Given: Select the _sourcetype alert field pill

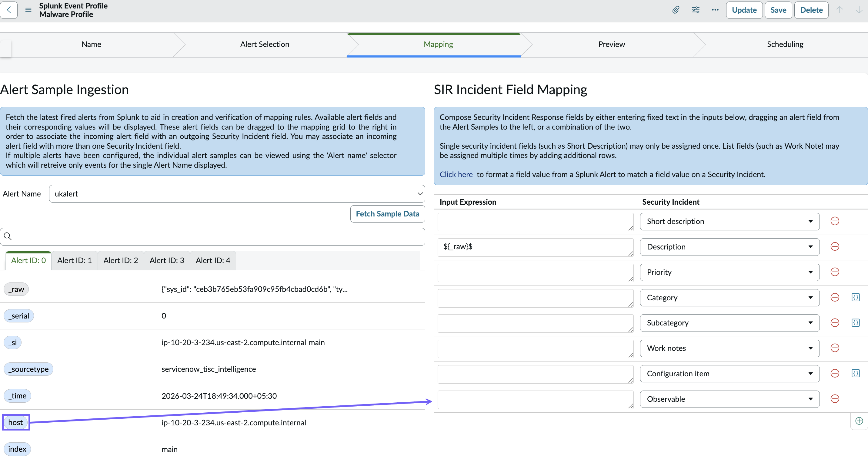Looking at the screenshot, I should [x=29, y=369].
